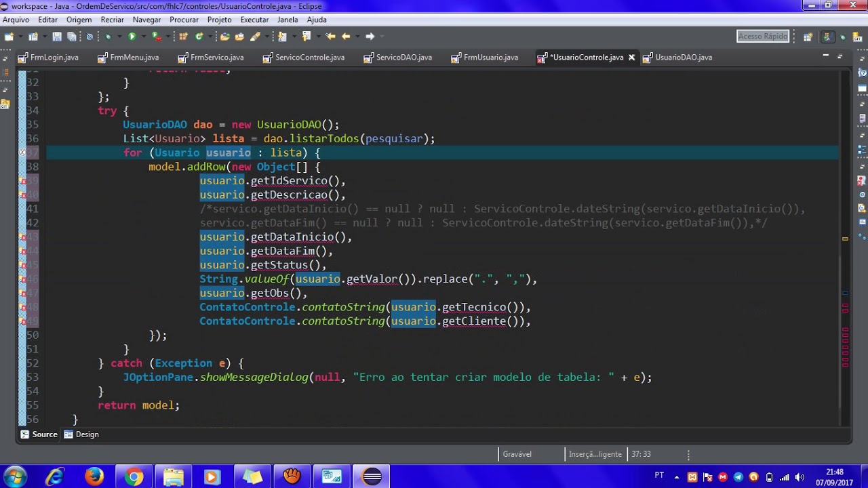Click the New Java Class icon

tap(199, 37)
